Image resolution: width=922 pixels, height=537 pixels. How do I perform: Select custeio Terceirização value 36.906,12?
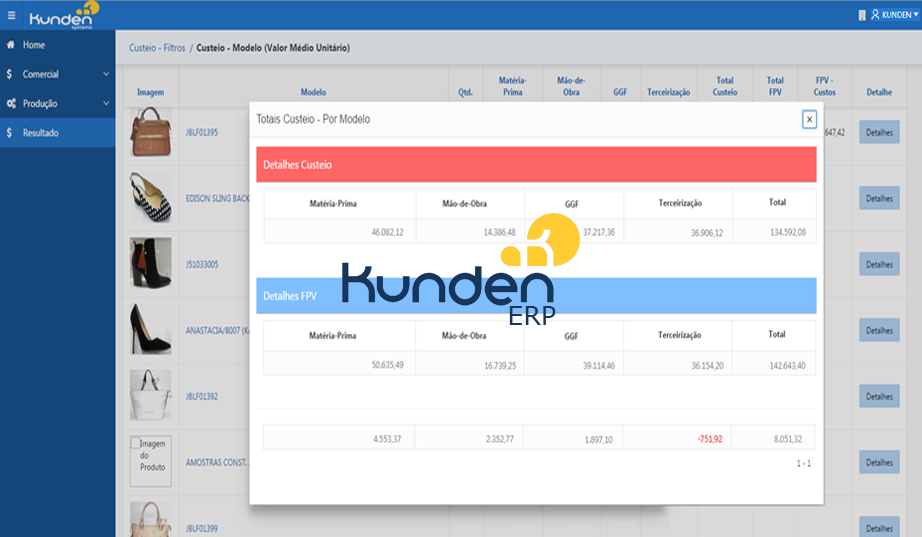(x=707, y=233)
